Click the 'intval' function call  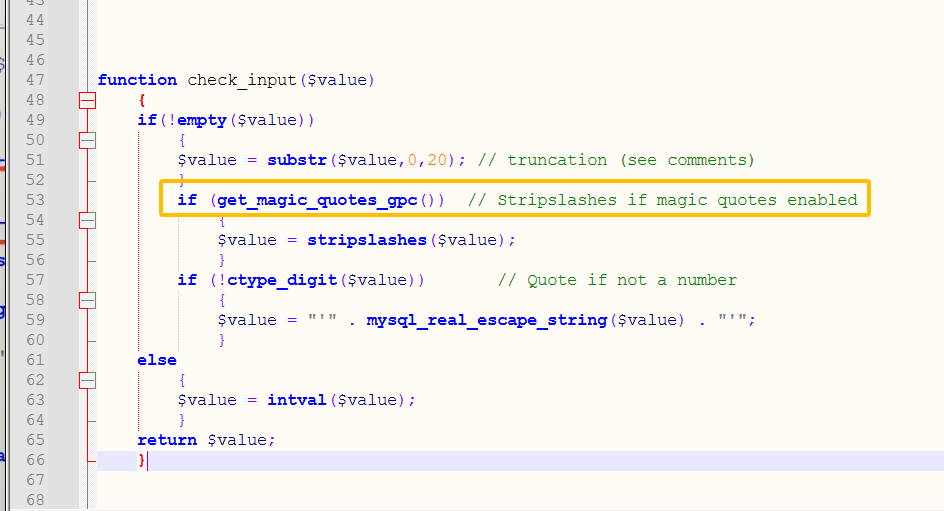coord(297,400)
